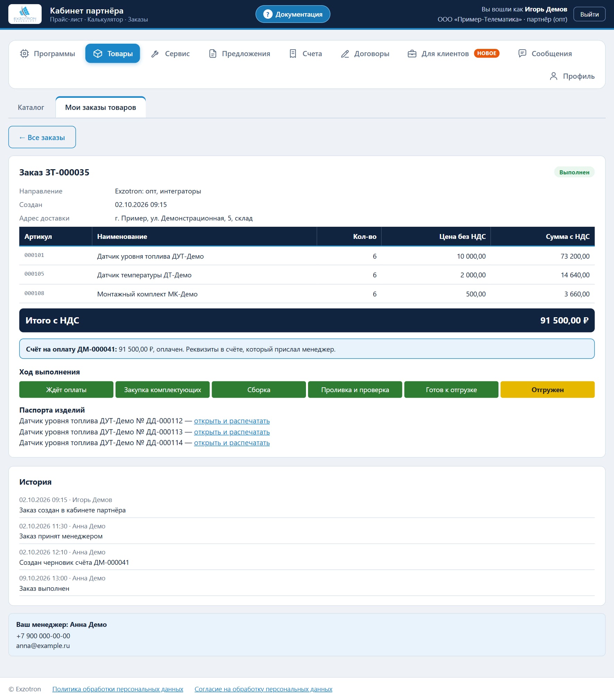Click the briefcase icon for Для клиентов
The image size is (614, 700).
coord(412,54)
